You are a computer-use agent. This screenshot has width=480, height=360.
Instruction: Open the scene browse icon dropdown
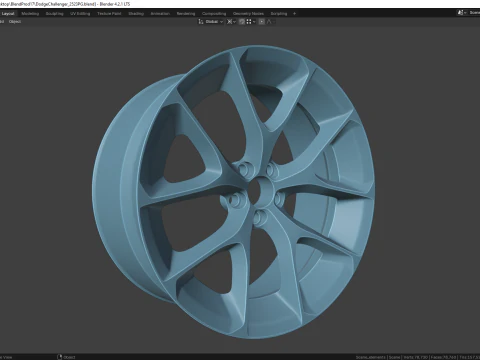(462, 13)
